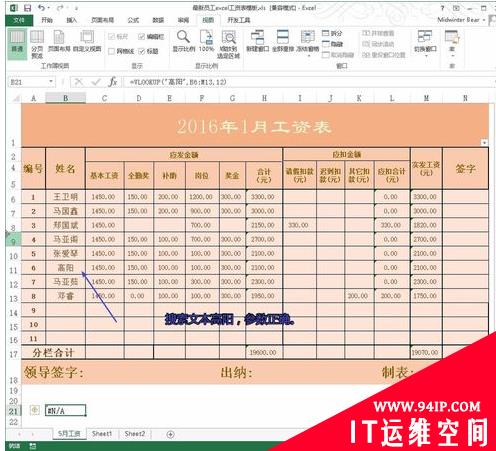
Task: Open the Zoom (显示比例) magnifier dialog
Action: point(183,41)
